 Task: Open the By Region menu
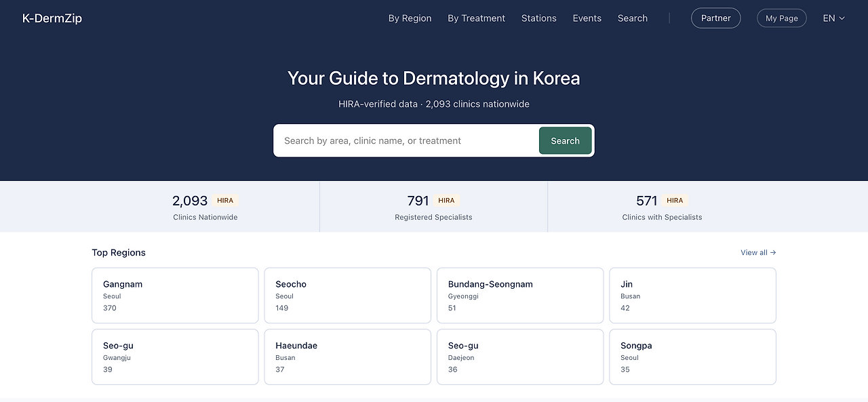tap(410, 18)
